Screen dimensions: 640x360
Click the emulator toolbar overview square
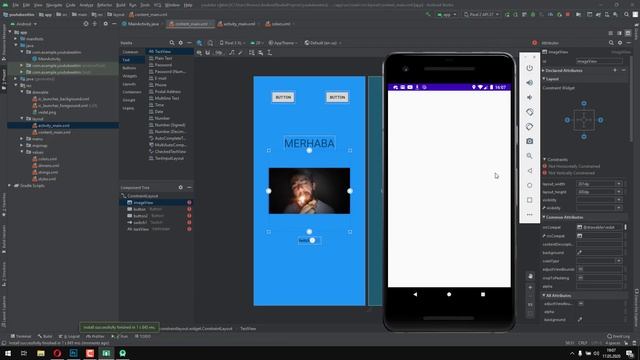click(x=529, y=200)
